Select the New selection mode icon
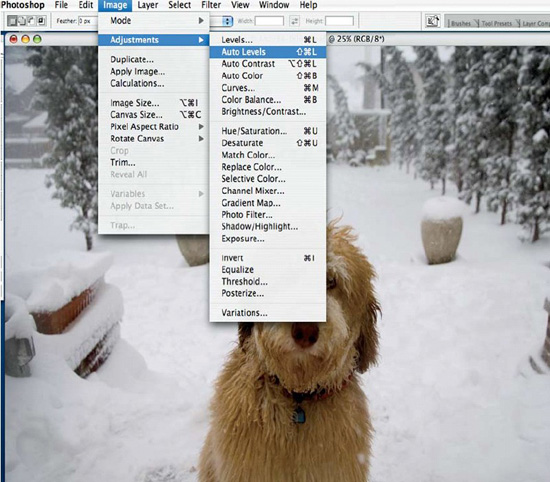This screenshot has width=550, height=482. [x=12, y=21]
